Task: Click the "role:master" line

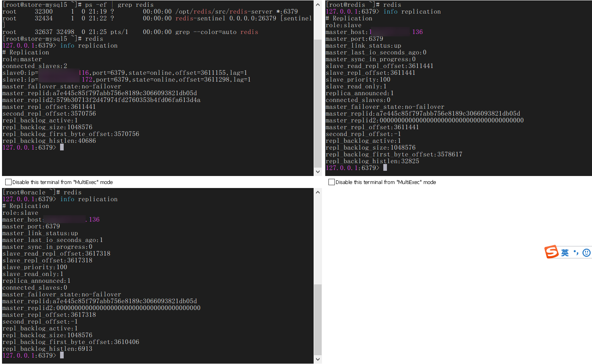Action: coord(22,59)
